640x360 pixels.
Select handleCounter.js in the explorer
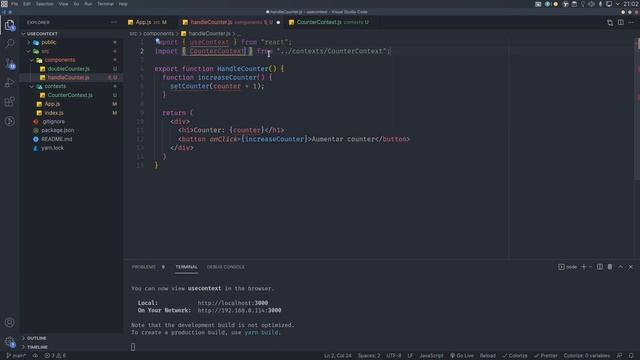[x=69, y=78]
